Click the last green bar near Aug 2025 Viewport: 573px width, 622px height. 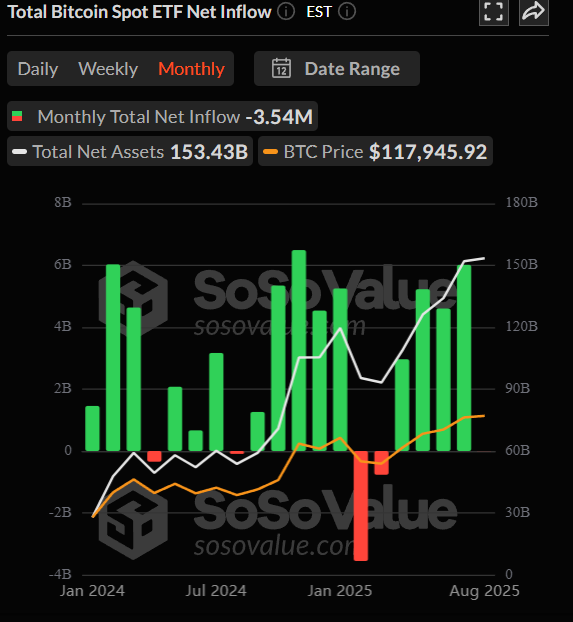pyautogui.click(x=464, y=358)
